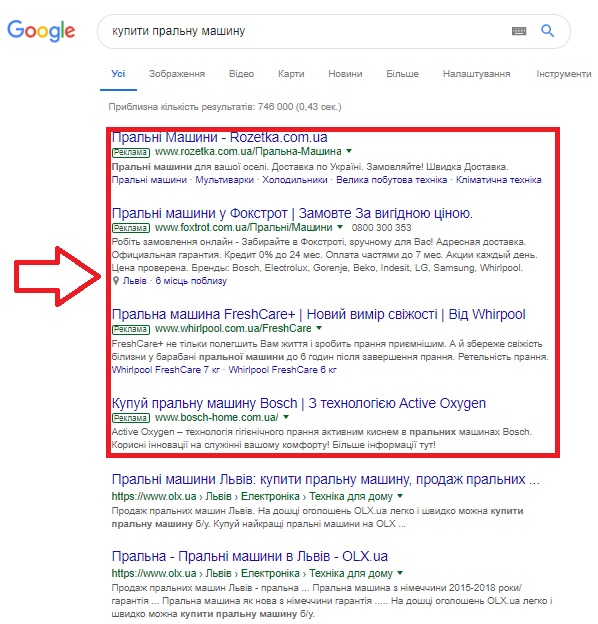
Task: Click www.bosch-home.com.ua/ URL
Action: pyautogui.click(x=216, y=417)
